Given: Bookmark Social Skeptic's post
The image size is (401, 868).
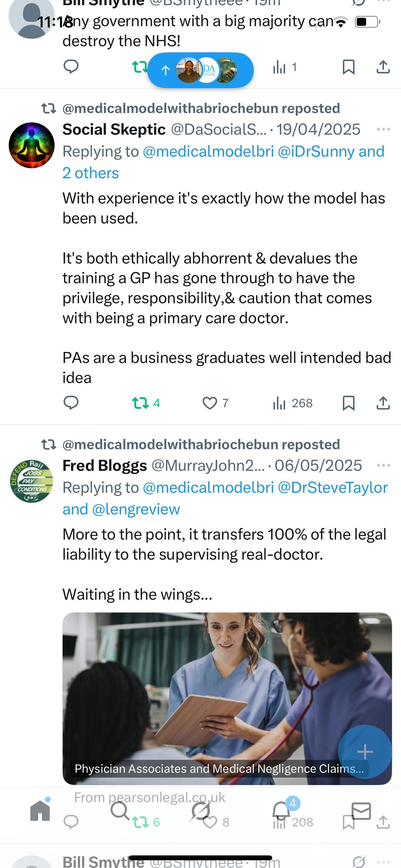Looking at the screenshot, I should [x=348, y=403].
